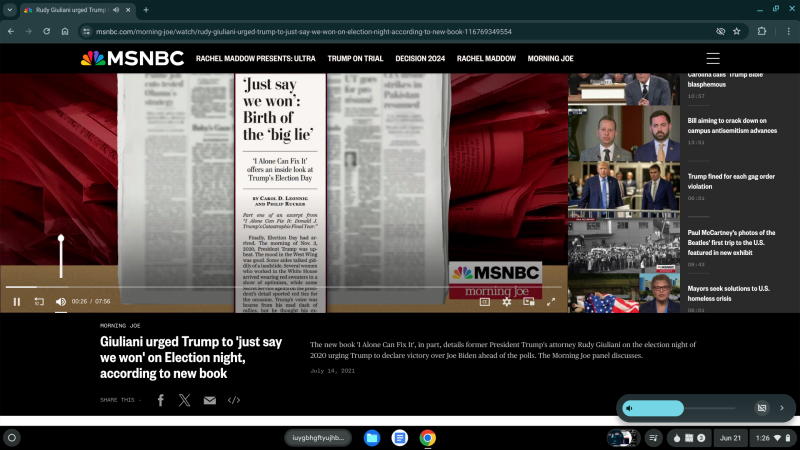Open MSNBC hamburger menu

pyautogui.click(x=713, y=58)
